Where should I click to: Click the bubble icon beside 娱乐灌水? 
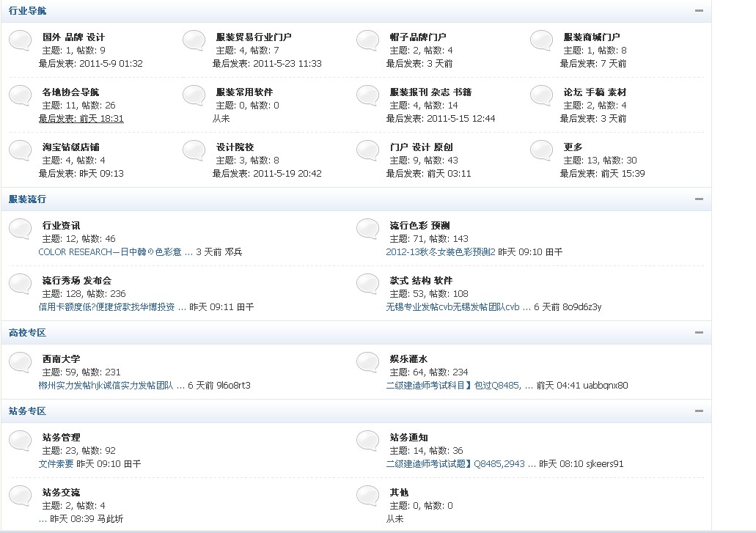click(x=367, y=362)
